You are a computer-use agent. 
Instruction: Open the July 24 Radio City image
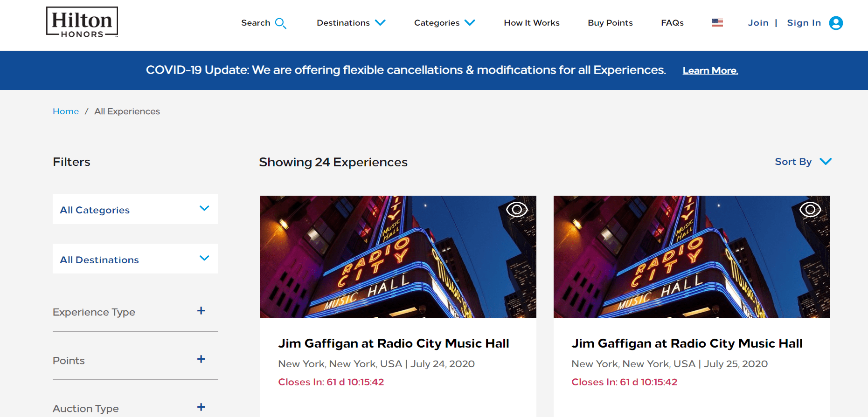(x=398, y=257)
